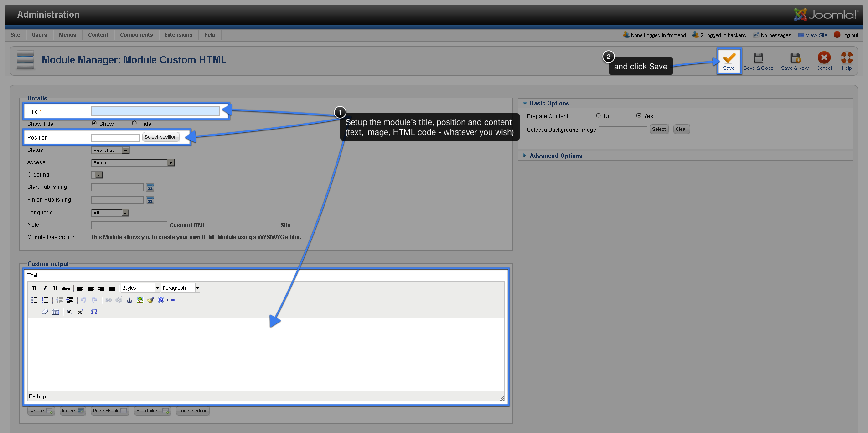Toggle bold formatting in the editor
The image size is (868, 433).
[x=34, y=288]
